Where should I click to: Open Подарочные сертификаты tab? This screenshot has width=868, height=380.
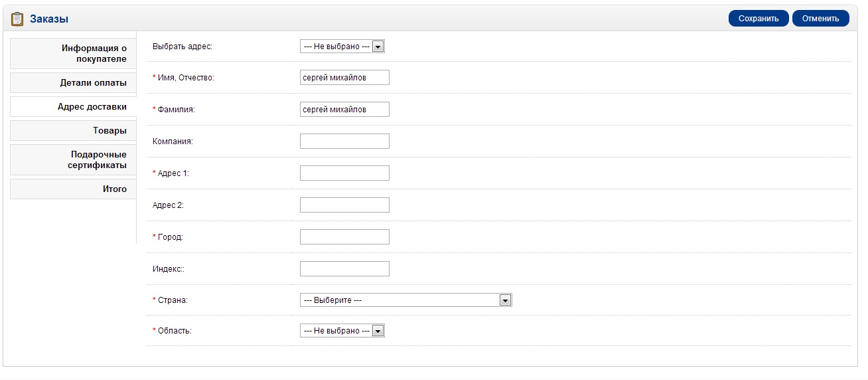click(73, 160)
